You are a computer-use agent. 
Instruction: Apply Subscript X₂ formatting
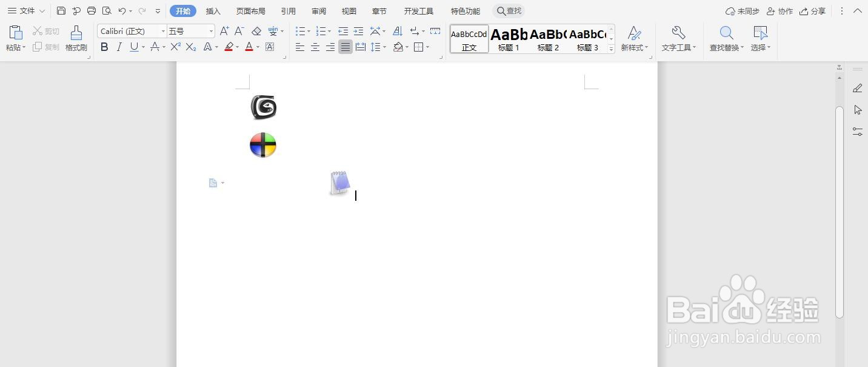tap(191, 47)
